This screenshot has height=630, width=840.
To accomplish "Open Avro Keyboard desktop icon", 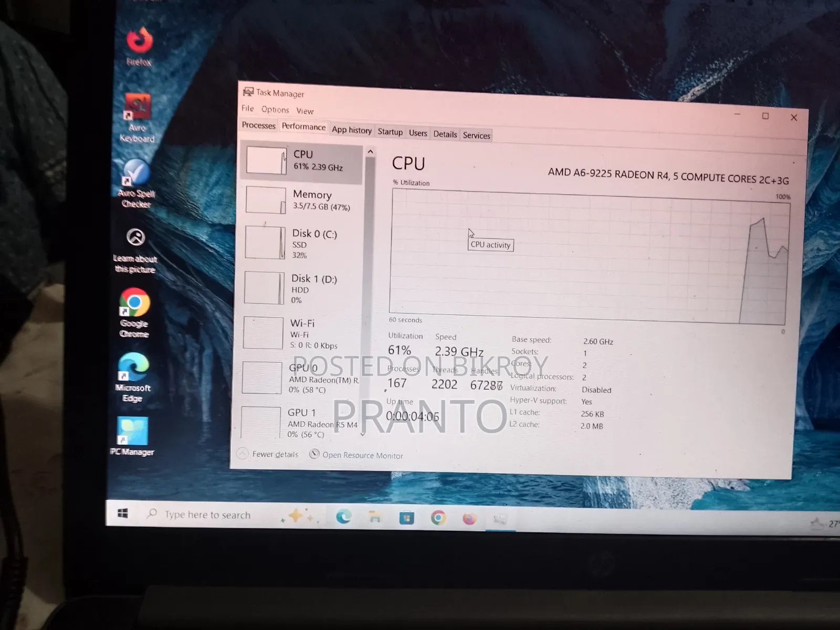I will click(138, 118).
